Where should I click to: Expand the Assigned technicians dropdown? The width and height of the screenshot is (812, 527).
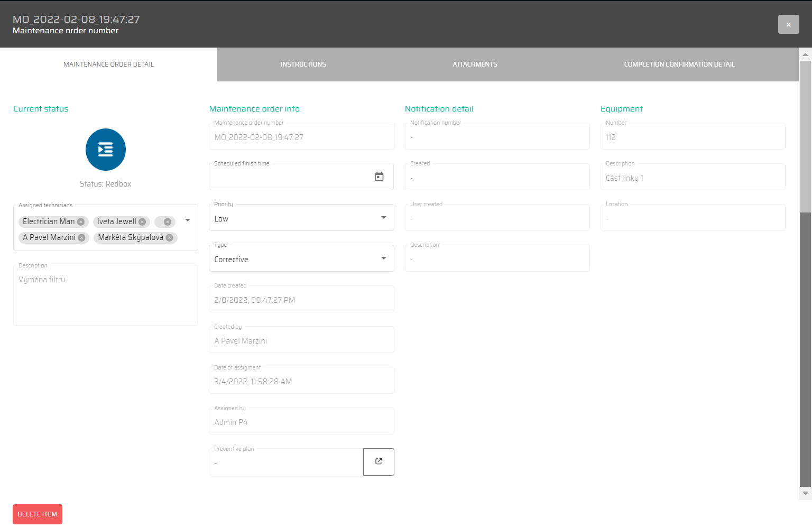pos(188,220)
